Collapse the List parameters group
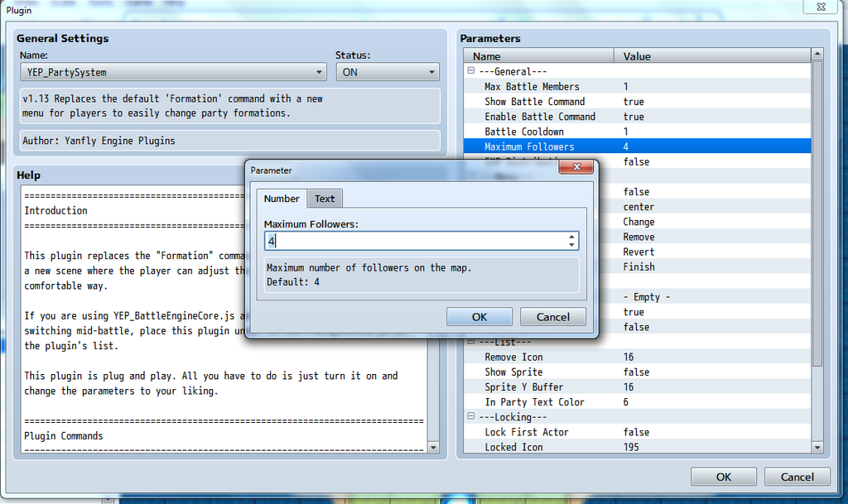 click(x=471, y=342)
